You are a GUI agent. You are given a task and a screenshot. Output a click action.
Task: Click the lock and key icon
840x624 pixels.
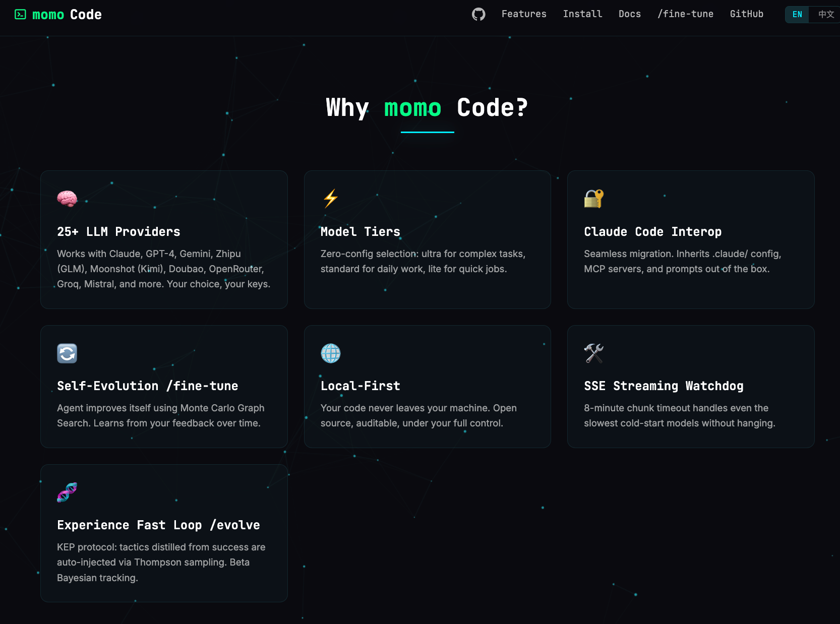click(x=594, y=199)
